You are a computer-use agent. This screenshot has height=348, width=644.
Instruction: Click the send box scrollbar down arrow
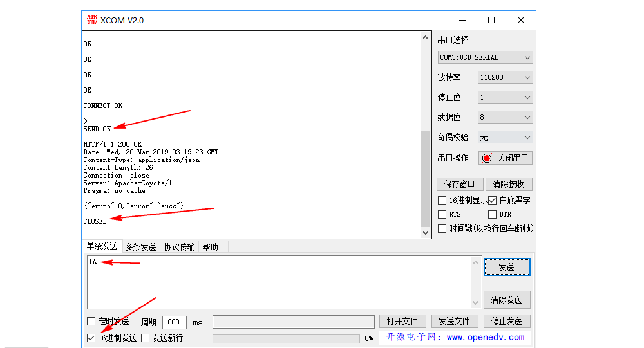[475, 303]
